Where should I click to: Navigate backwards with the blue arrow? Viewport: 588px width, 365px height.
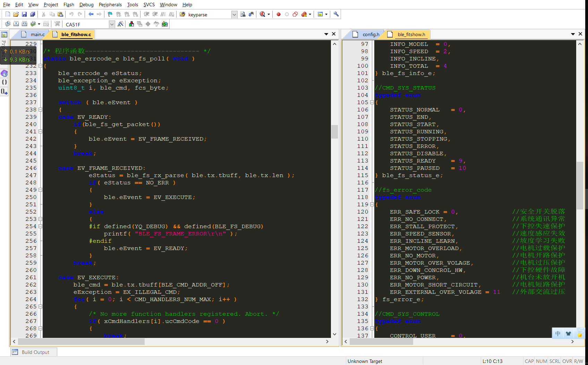(91, 14)
